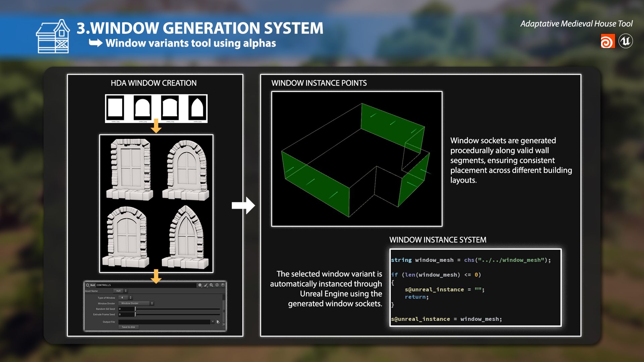Click the round-arched stone window render, top right
The image size is (644, 362).
(186, 170)
